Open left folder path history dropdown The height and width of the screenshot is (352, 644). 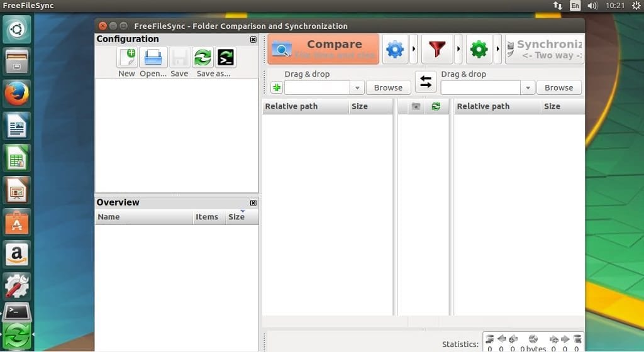pyautogui.click(x=357, y=87)
